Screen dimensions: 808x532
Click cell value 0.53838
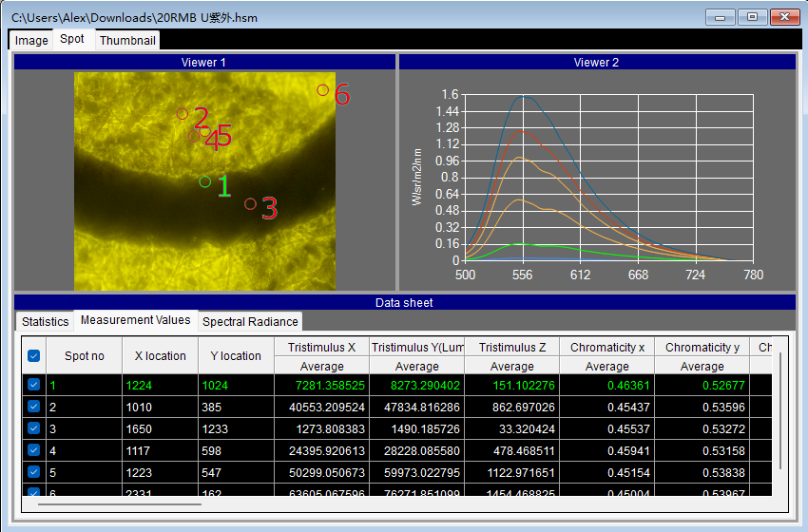tap(723, 473)
